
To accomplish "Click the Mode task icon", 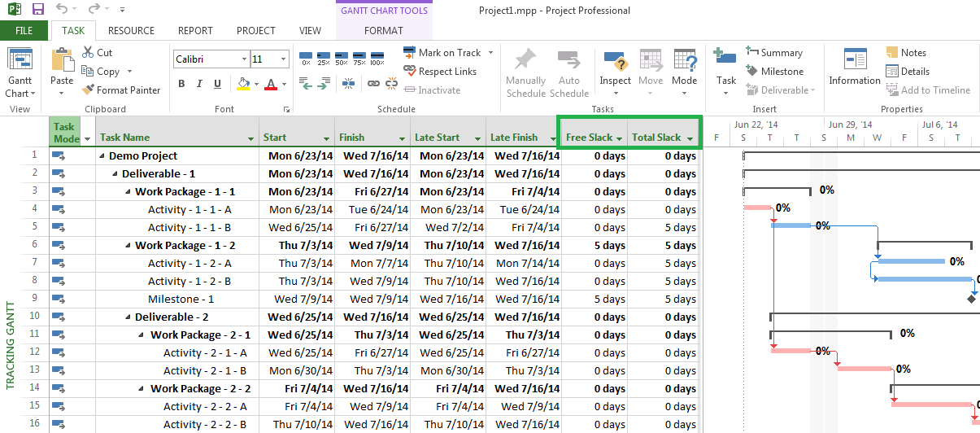I will point(685,62).
